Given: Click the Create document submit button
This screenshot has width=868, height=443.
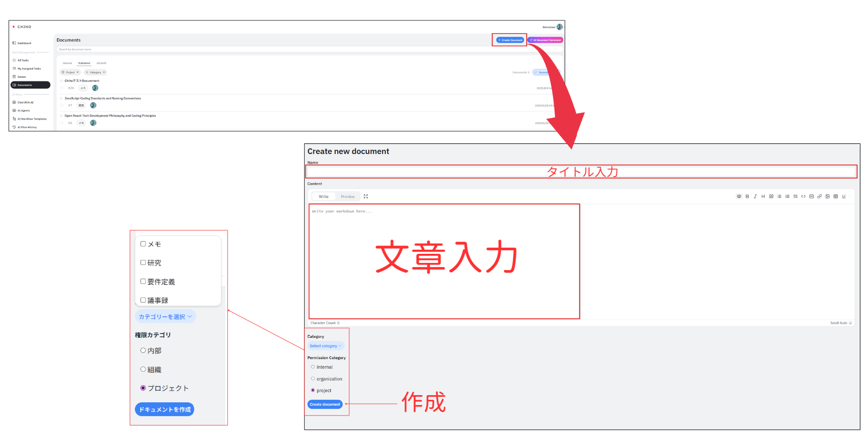Looking at the screenshot, I should [x=325, y=404].
